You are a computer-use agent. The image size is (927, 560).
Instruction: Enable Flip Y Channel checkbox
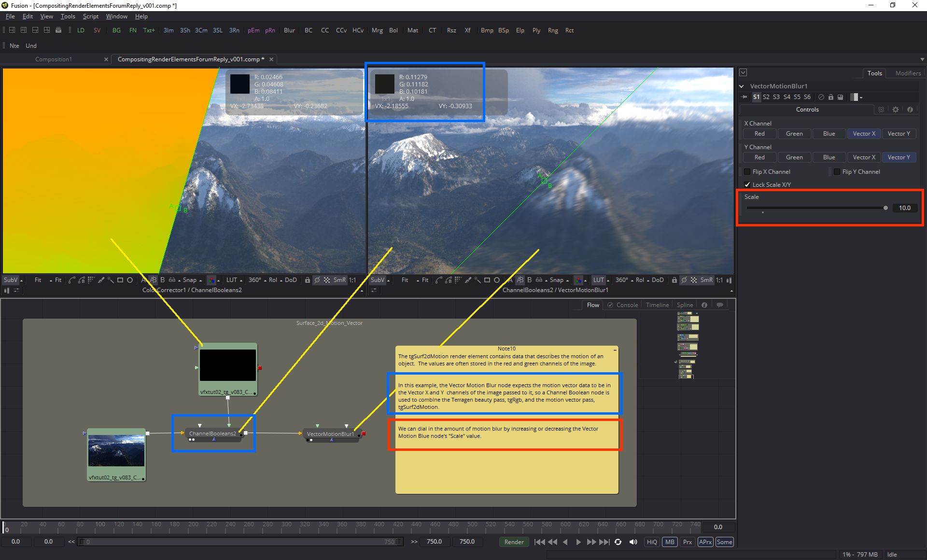(x=837, y=172)
